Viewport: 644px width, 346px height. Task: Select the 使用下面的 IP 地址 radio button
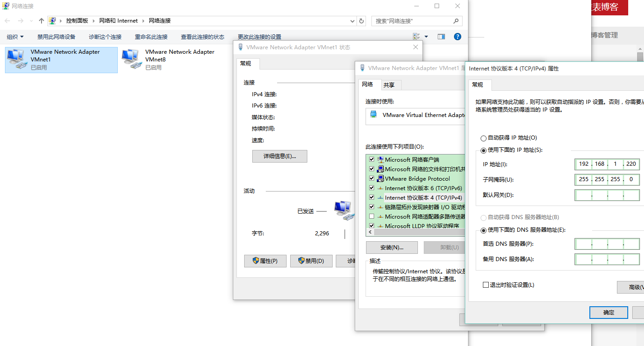point(484,150)
